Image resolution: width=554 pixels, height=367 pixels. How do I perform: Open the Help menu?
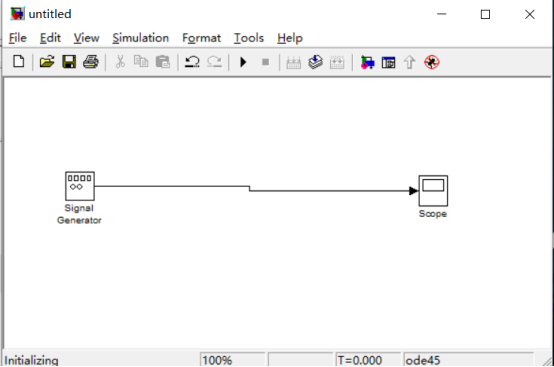(290, 38)
